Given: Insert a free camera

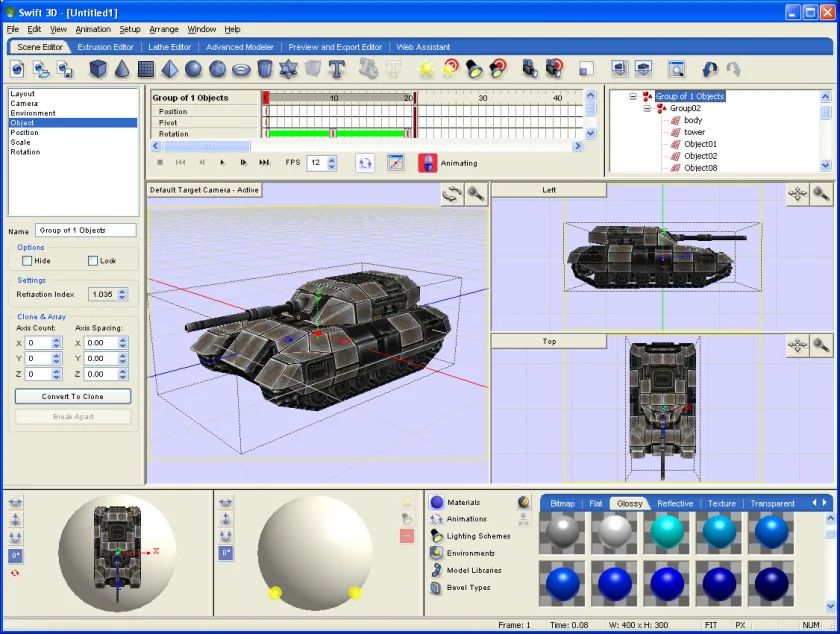Looking at the screenshot, I should point(530,69).
